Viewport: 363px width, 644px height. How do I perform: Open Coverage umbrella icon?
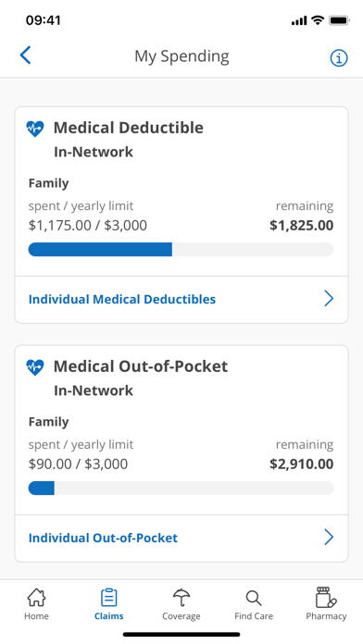181,598
